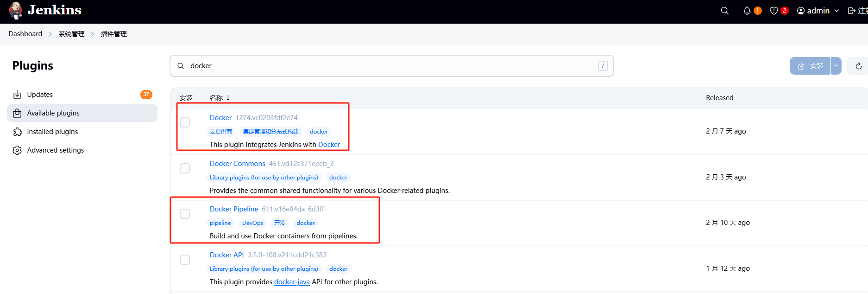The image size is (868, 294).
Task: Go to 系统管理 breadcrumb
Action: point(71,34)
